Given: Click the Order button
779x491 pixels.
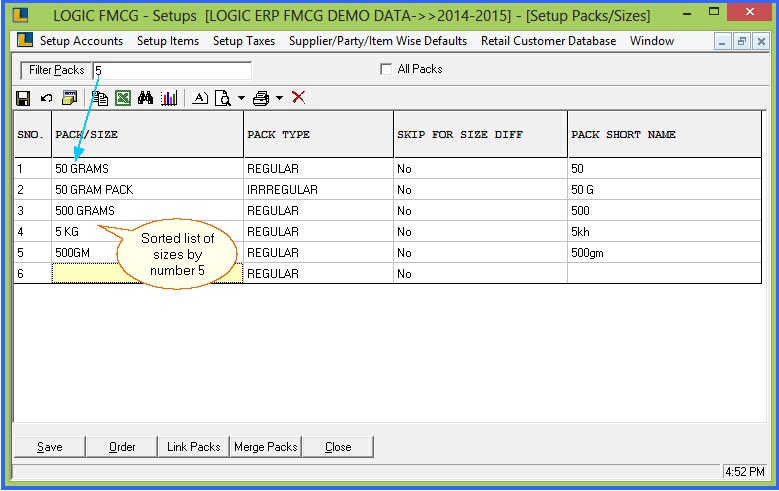Looking at the screenshot, I should point(122,447).
